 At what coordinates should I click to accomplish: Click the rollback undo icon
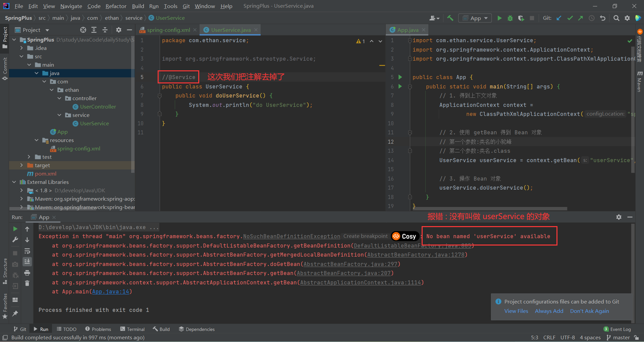click(603, 18)
